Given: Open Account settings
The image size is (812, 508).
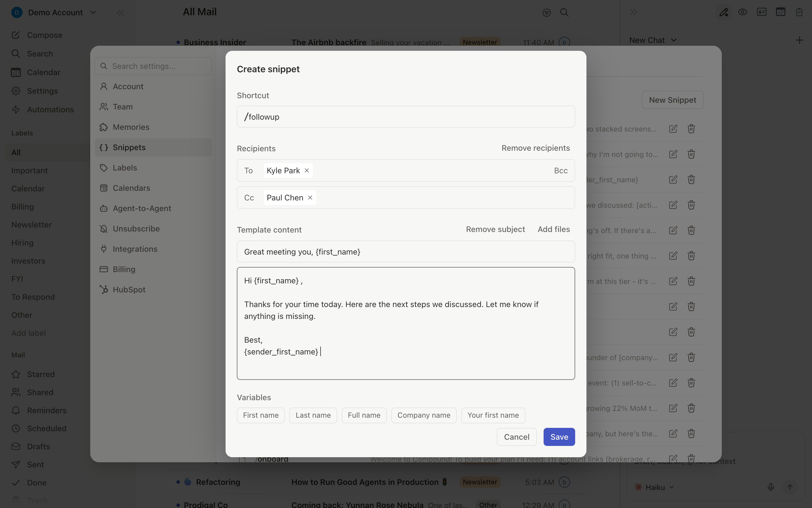Looking at the screenshot, I should click(x=153, y=86).
